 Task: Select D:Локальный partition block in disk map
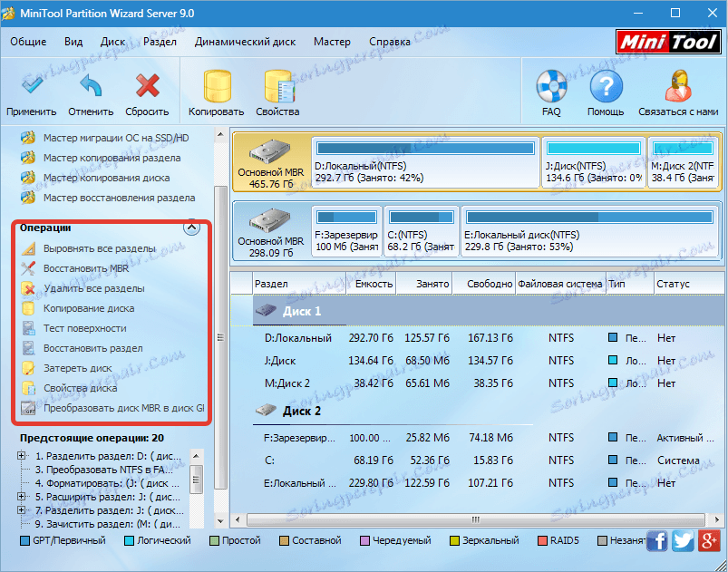(x=425, y=162)
